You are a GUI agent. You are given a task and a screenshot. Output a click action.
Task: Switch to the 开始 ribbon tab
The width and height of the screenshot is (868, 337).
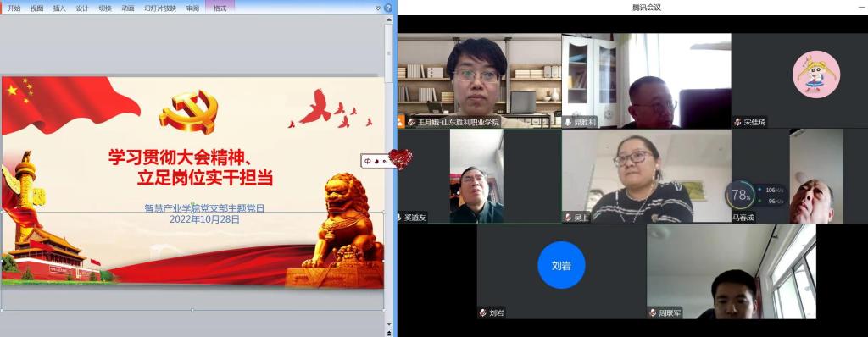[14, 8]
